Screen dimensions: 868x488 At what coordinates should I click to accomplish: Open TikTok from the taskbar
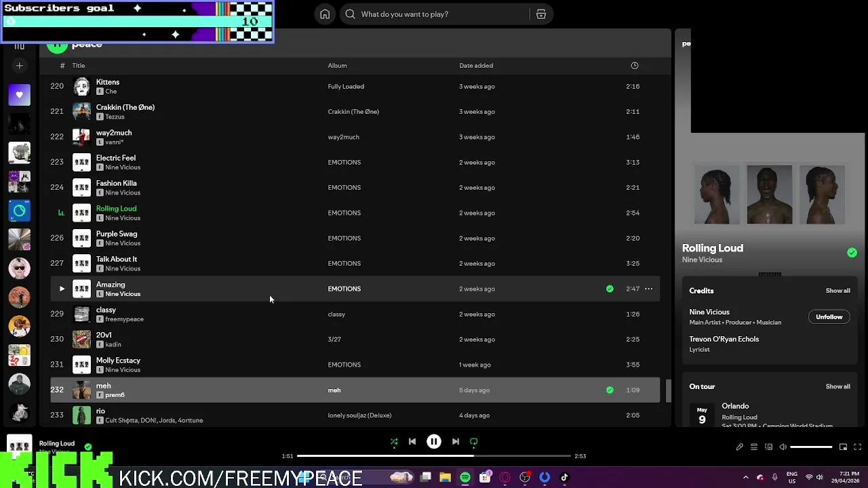pyautogui.click(x=564, y=478)
